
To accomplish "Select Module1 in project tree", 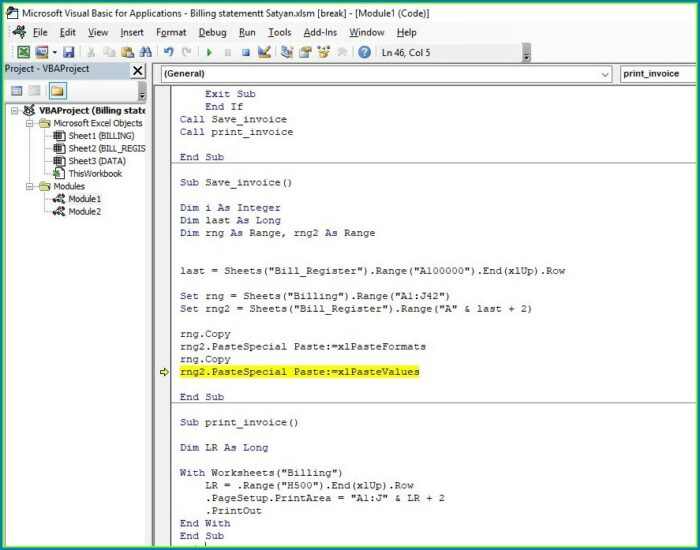I will pos(84,199).
